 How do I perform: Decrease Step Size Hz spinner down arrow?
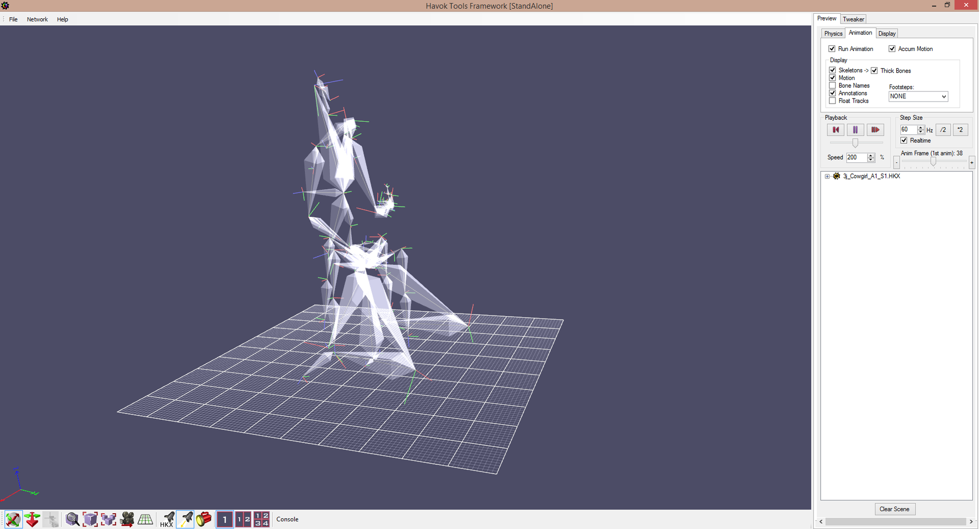click(921, 132)
